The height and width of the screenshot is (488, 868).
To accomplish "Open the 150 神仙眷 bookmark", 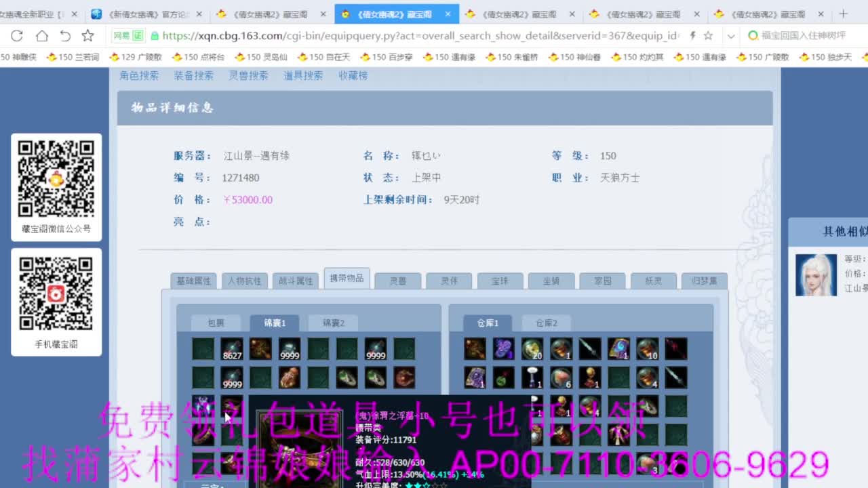I will click(574, 58).
